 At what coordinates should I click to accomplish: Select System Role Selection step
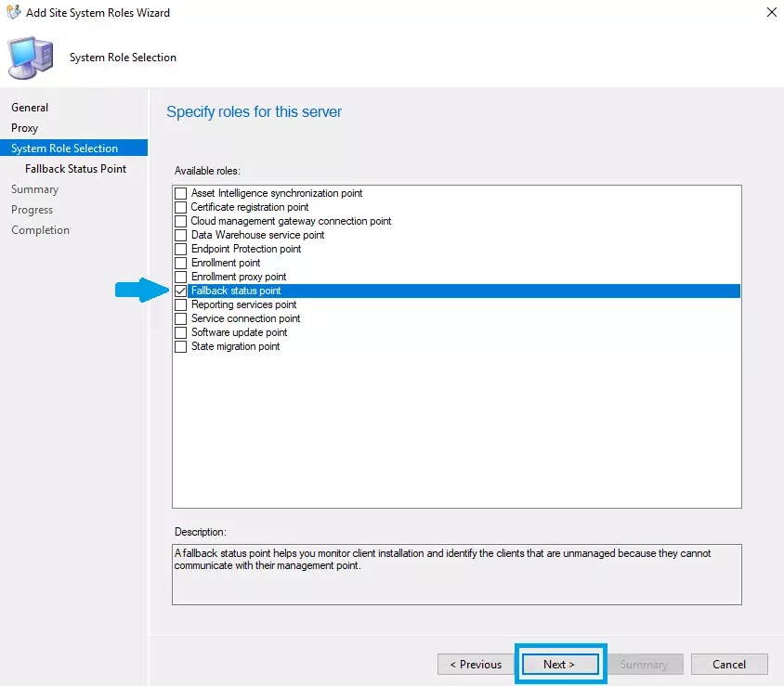pos(73,148)
